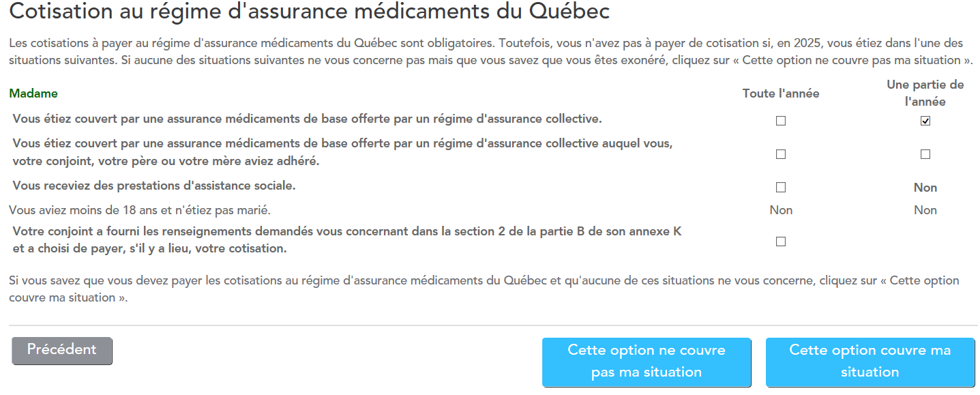Tick full-year box for prestations d'assistance sociale
The width and height of the screenshot is (980, 395).
[781, 187]
